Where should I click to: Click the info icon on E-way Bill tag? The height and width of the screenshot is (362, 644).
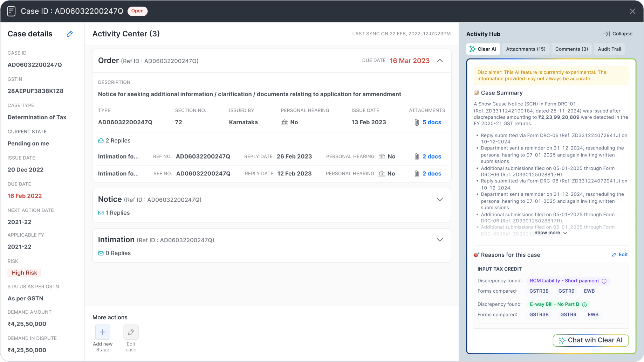pos(584,305)
